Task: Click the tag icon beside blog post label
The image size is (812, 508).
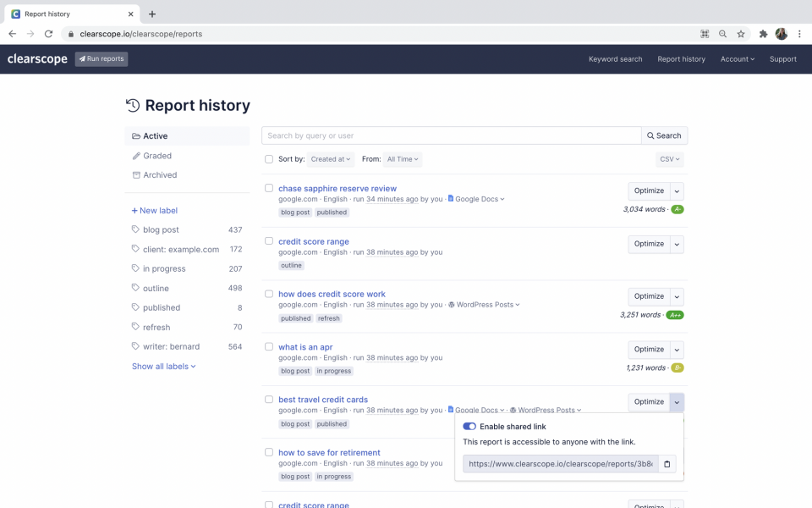Action: pos(135,229)
